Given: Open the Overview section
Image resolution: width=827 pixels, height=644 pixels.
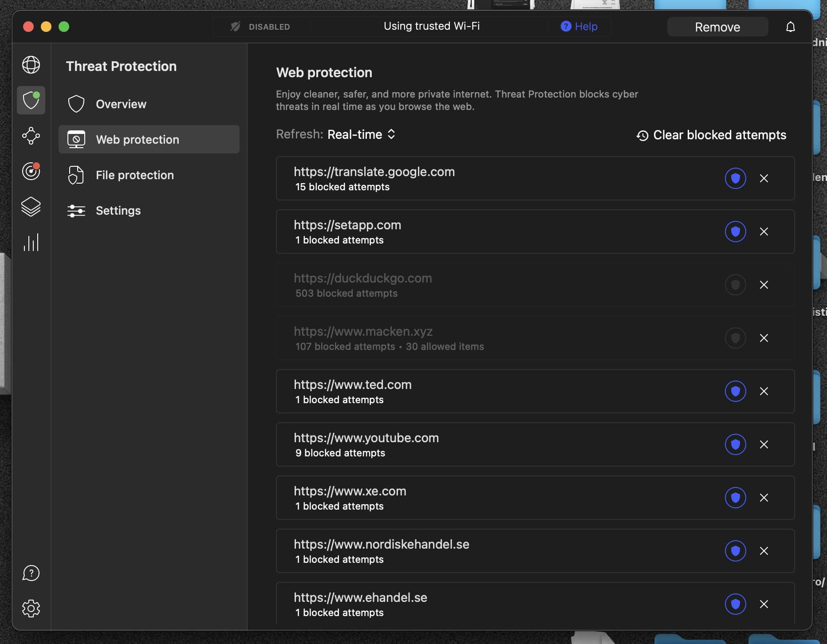Looking at the screenshot, I should [149, 104].
